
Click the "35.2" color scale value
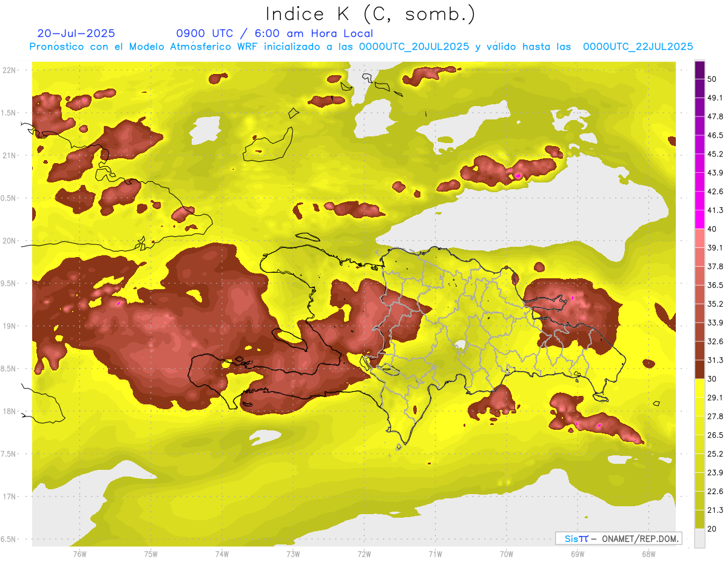715,304
